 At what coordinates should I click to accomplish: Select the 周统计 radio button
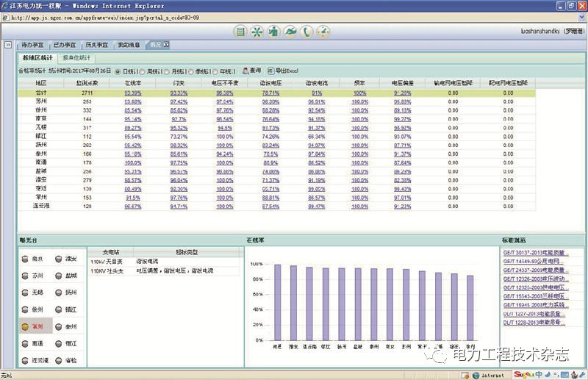coord(143,71)
